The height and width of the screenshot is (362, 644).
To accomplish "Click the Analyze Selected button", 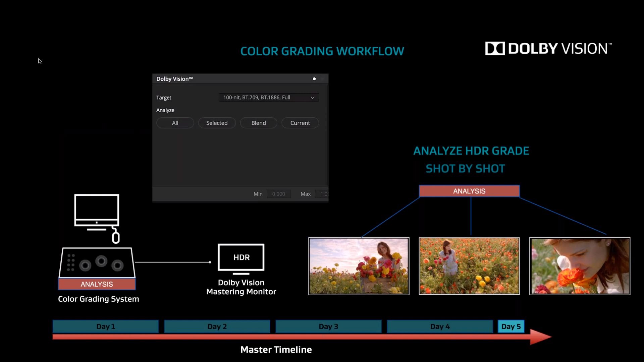I will pos(217,123).
